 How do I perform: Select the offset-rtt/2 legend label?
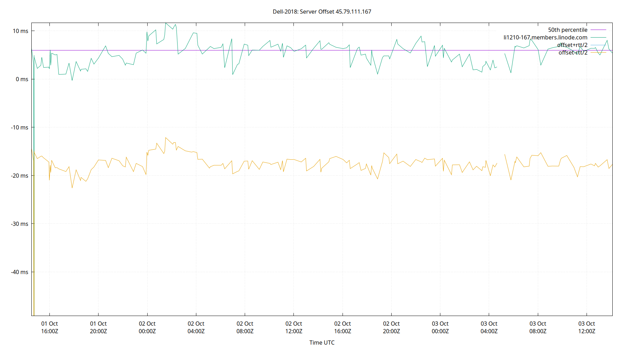[573, 53]
